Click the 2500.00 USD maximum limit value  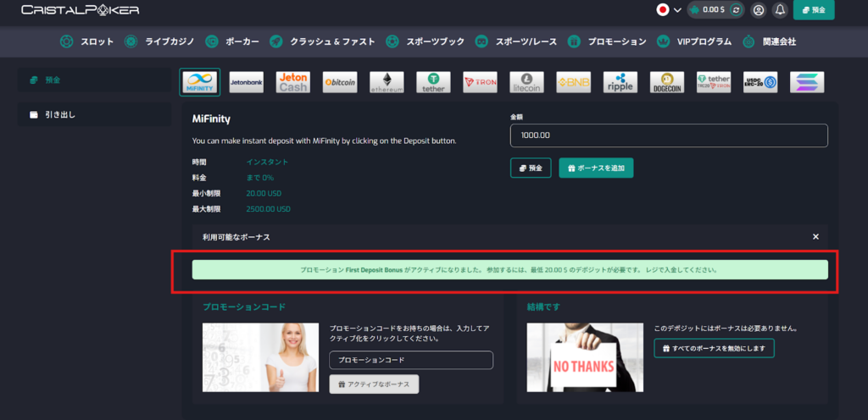click(269, 209)
